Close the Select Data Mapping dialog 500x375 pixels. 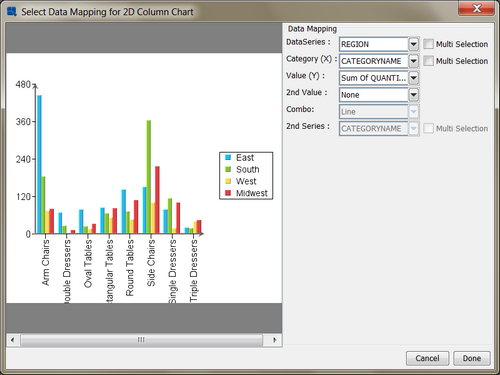tap(476, 8)
